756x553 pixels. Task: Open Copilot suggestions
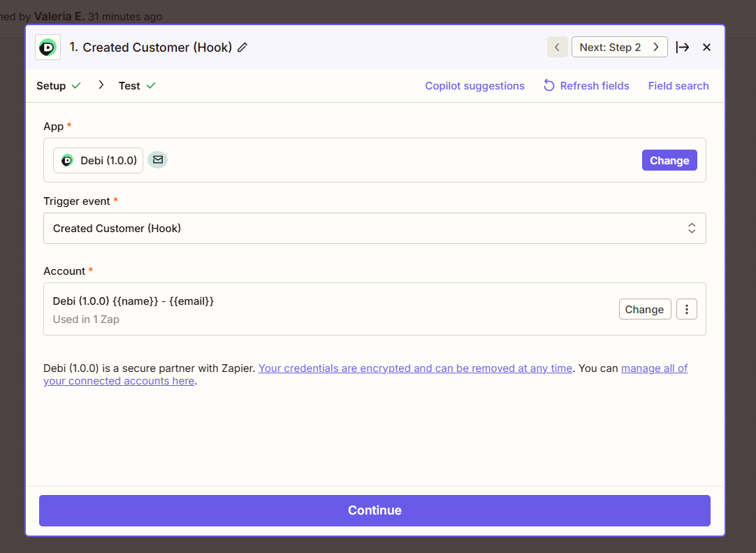coord(474,86)
